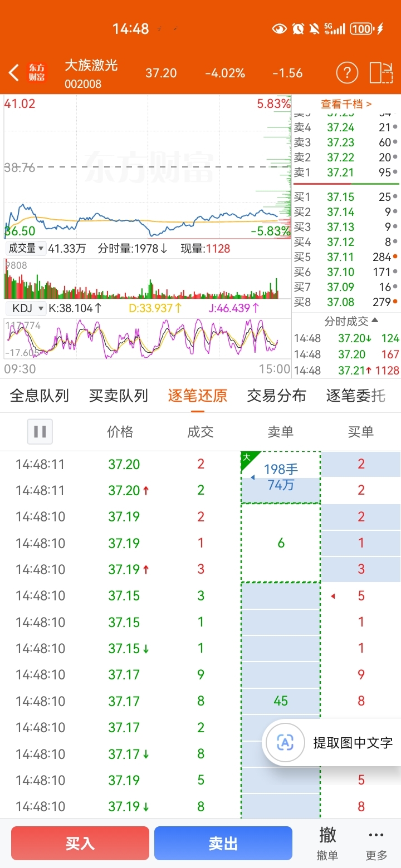This screenshot has height=868, width=401.
Task: Tap the 价格 column header
Action: (x=120, y=432)
